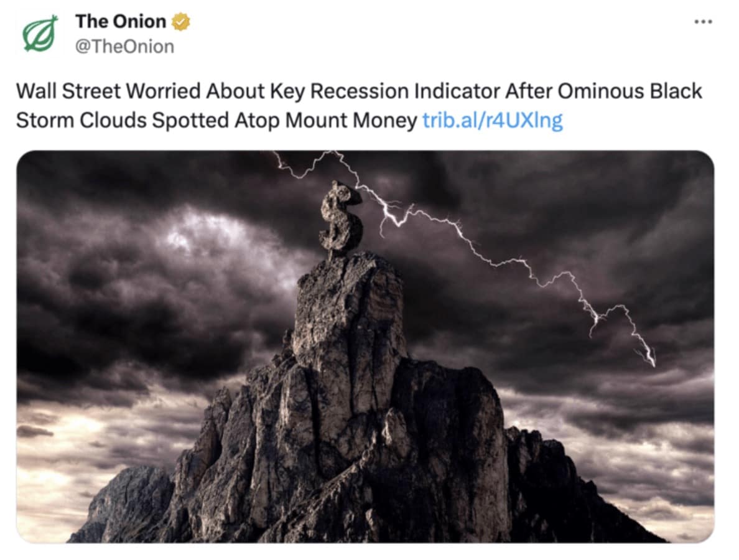This screenshot has height=560, width=739.
Task: Open The Onion display name profile
Action: 121,22
